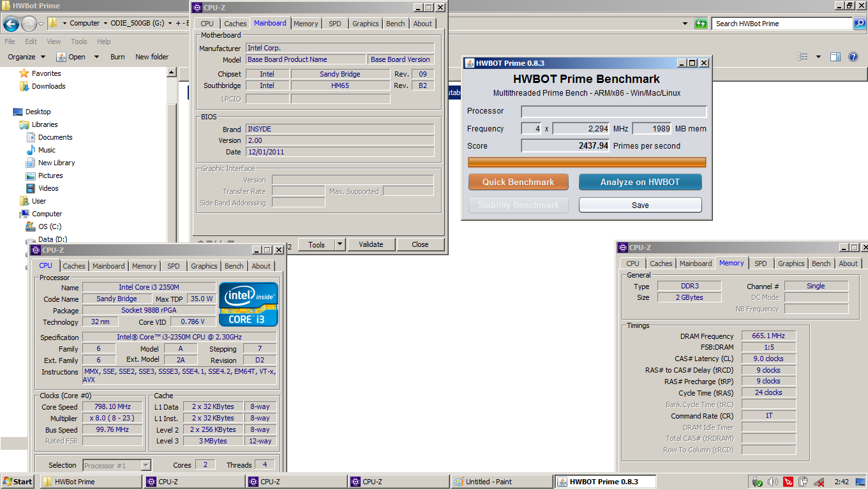Click the green refresh icon in address bar
868x490 pixels.
coord(701,24)
